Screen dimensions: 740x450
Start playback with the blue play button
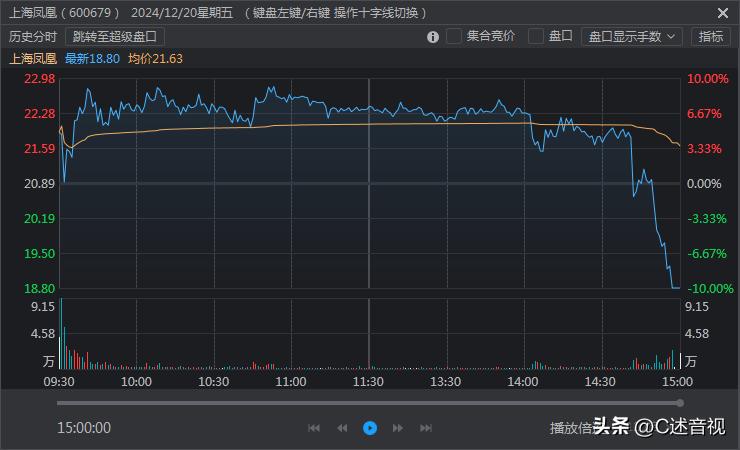coord(370,428)
